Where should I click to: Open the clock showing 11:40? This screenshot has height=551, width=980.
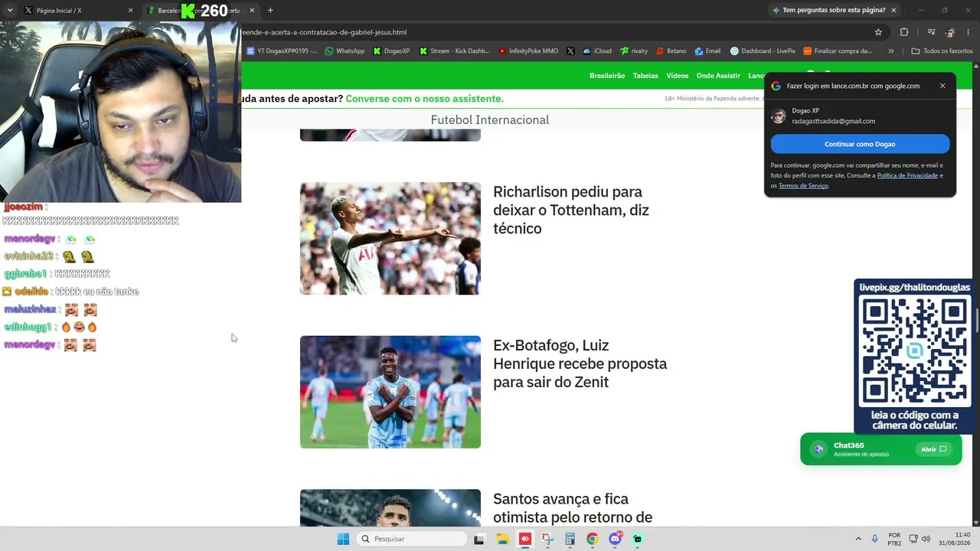tap(955, 539)
